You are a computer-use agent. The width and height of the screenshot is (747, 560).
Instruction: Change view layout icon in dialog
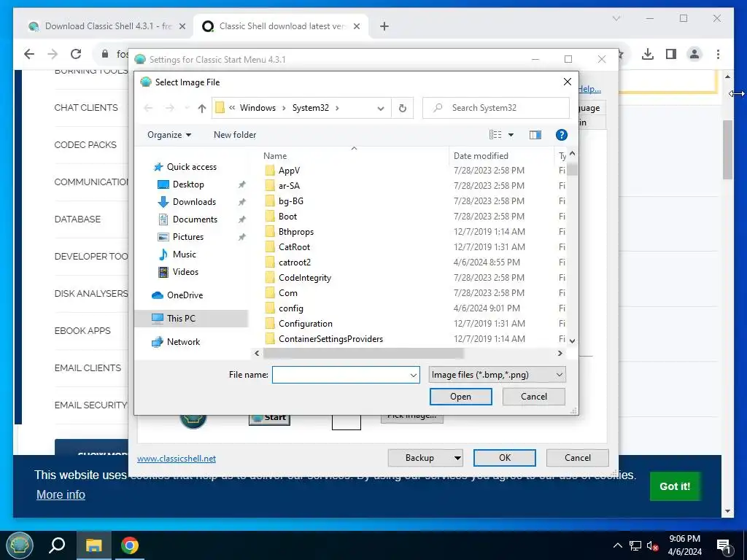pos(495,135)
